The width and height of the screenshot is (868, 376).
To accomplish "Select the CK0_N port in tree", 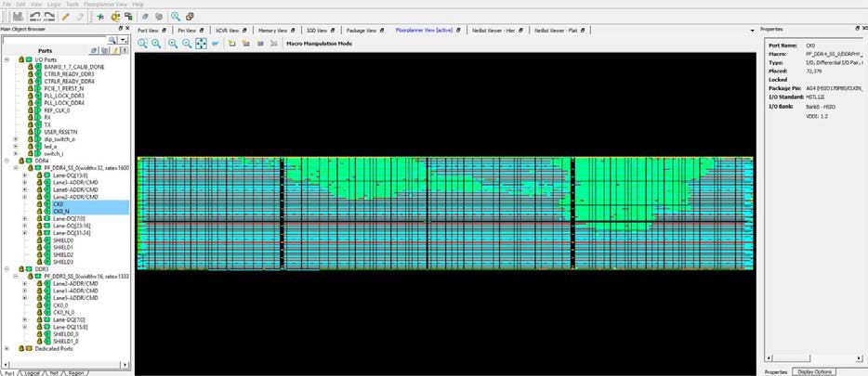I will [x=61, y=211].
